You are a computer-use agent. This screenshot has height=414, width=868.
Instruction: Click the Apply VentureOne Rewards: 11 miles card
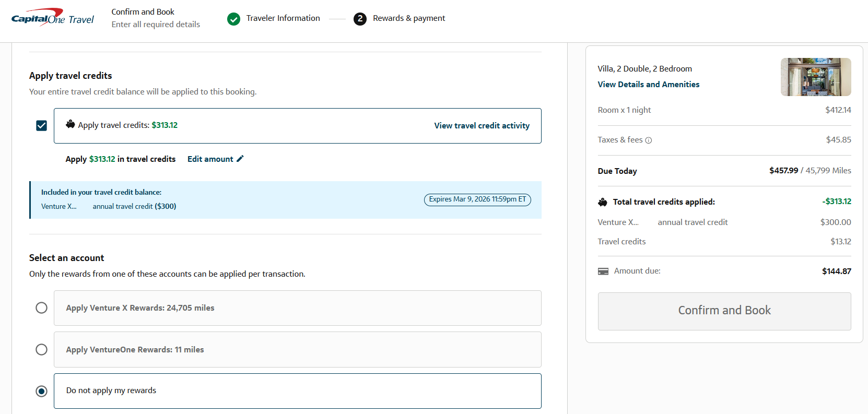[x=298, y=350]
